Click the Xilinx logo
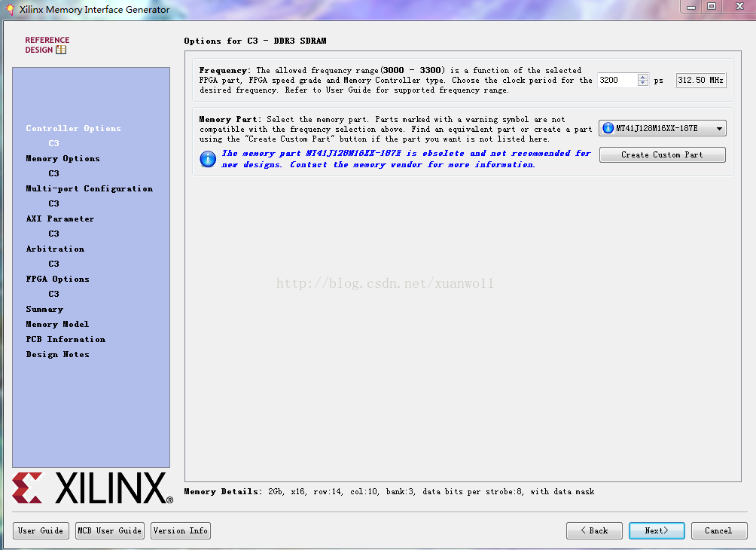 click(93, 487)
